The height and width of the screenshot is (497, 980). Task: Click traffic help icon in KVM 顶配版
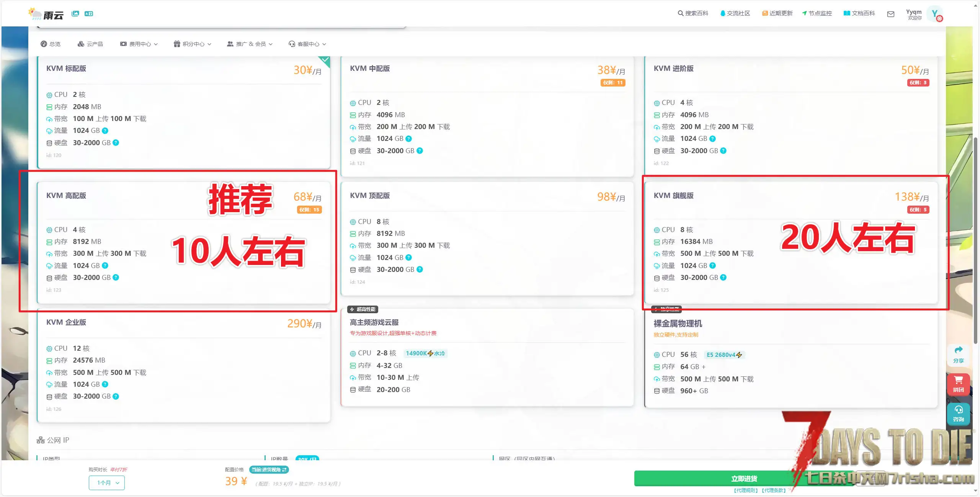click(409, 257)
